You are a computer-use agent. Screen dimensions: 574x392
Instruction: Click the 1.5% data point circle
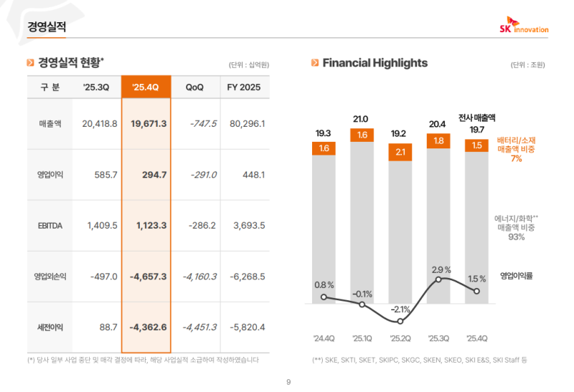(476, 290)
